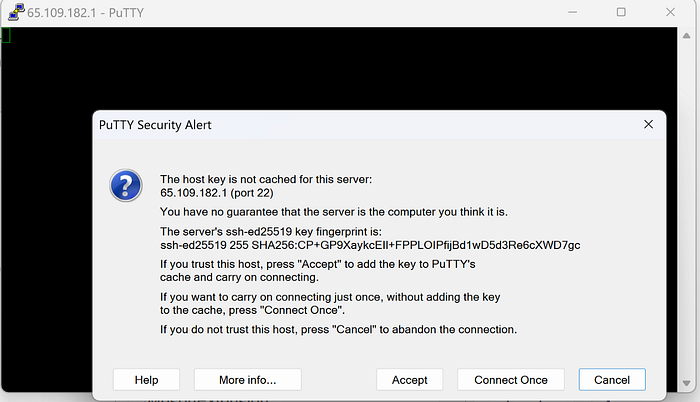The width and height of the screenshot is (700, 402).
Task: Click the 'host key is not cached' message
Action: tap(266, 179)
